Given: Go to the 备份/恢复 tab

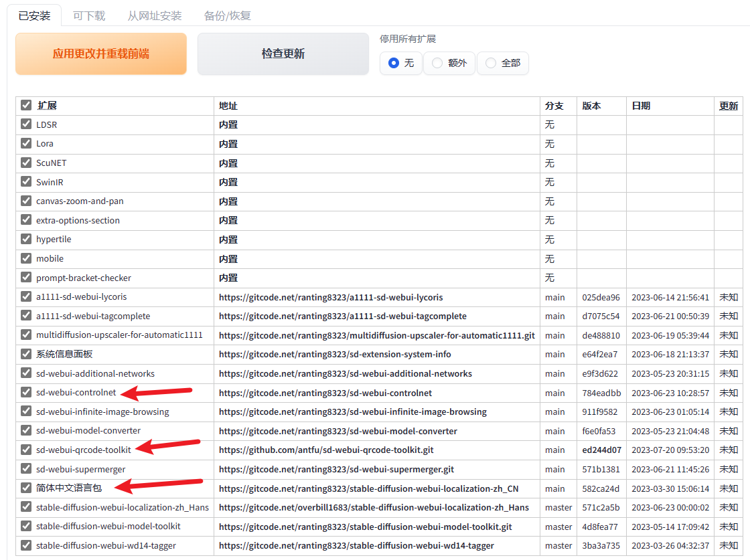Looking at the screenshot, I should [228, 15].
